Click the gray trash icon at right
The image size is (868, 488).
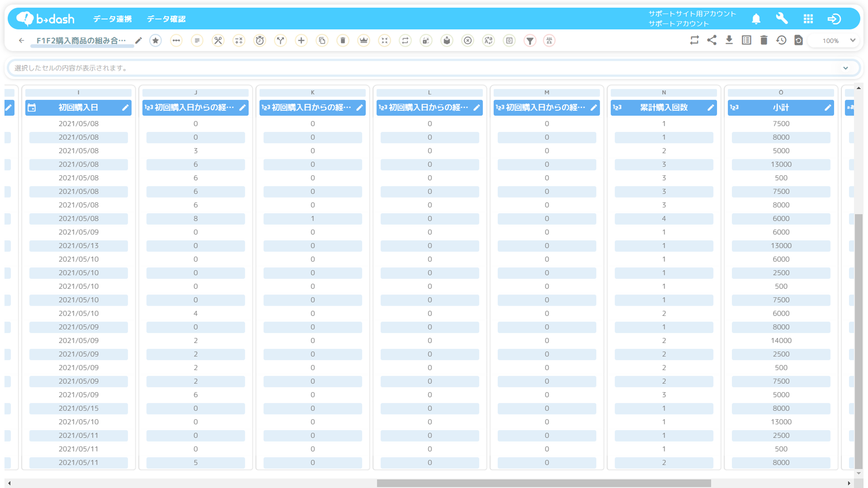[764, 40]
